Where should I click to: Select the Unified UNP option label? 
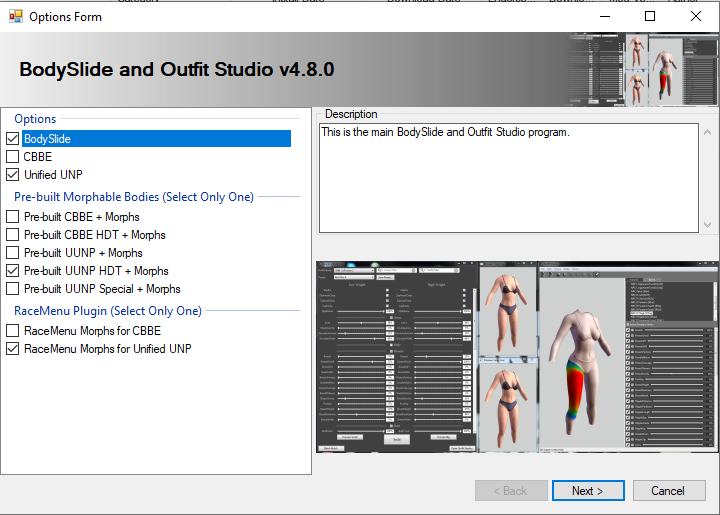click(53, 175)
